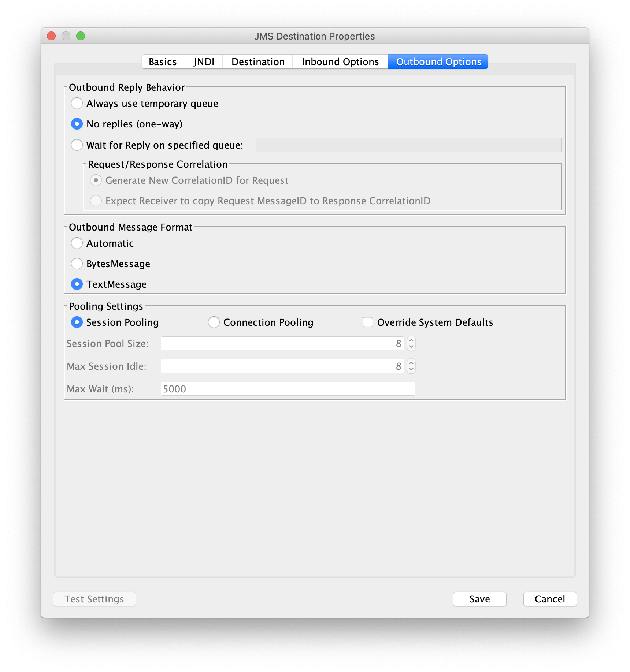Maximize the window with green button

click(x=81, y=36)
